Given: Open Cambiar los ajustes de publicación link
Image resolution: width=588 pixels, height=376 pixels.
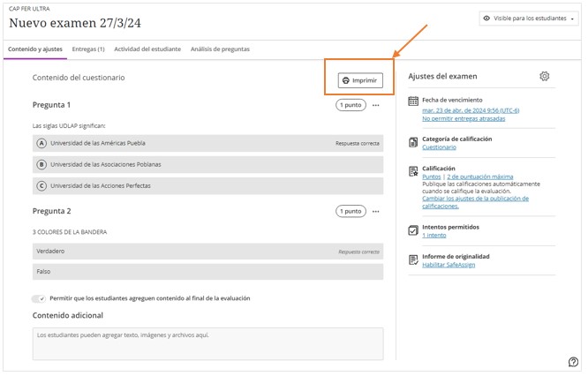Looking at the screenshot, I should coord(475,202).
